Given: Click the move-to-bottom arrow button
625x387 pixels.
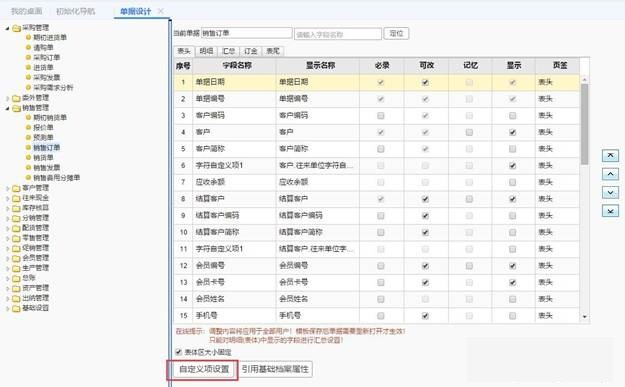Looking at the screenshot, I should pos(610,211).
